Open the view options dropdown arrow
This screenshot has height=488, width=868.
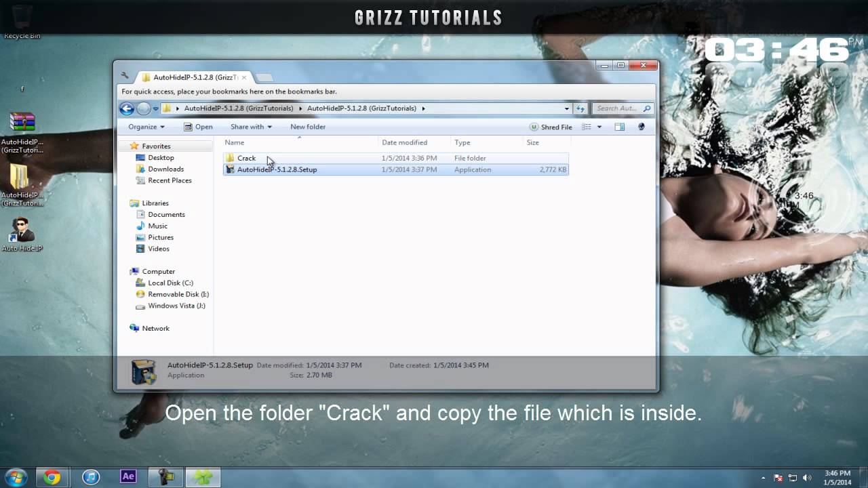[599, 127]
